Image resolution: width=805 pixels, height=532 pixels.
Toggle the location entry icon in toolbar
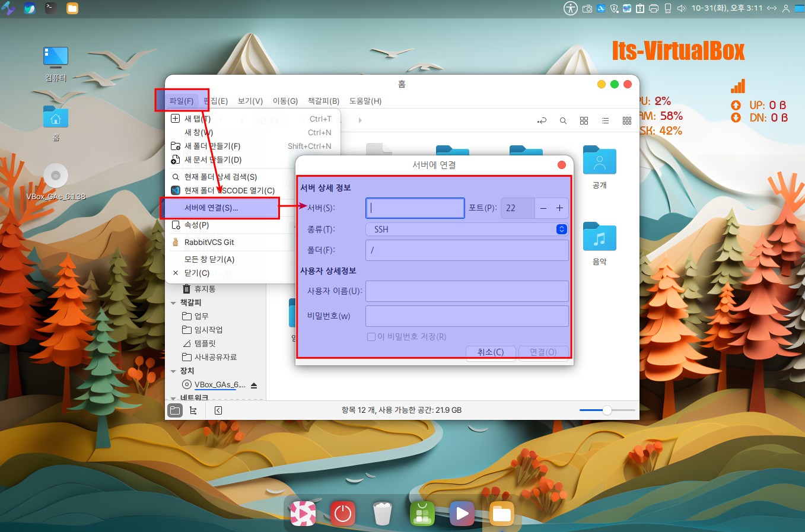point(542,120)
